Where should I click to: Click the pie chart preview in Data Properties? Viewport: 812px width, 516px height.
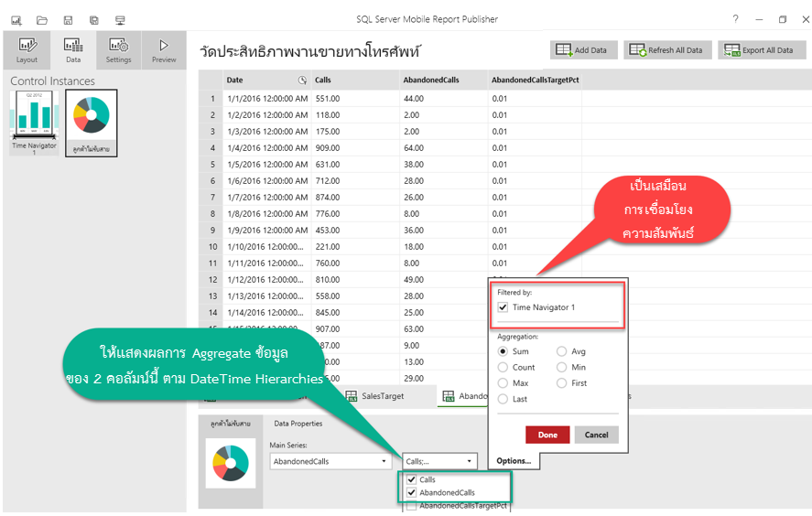tap(231, 463)
